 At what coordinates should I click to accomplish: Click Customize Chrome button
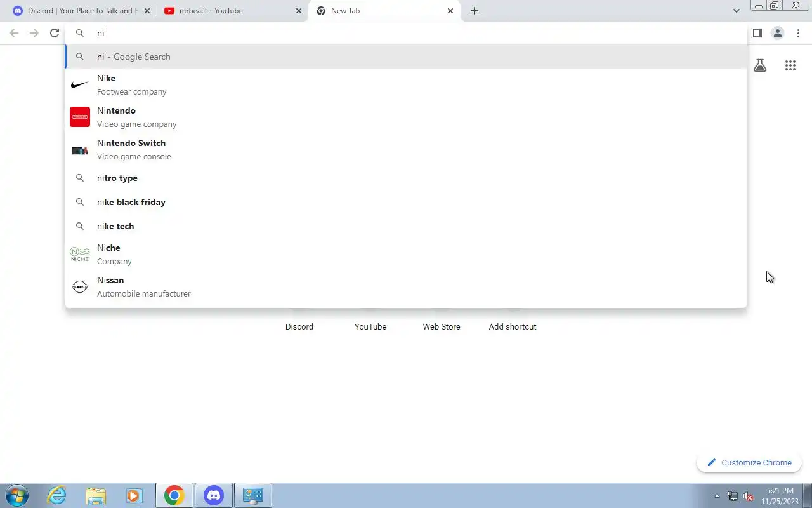pyautogui.click(x=749, y=462)
